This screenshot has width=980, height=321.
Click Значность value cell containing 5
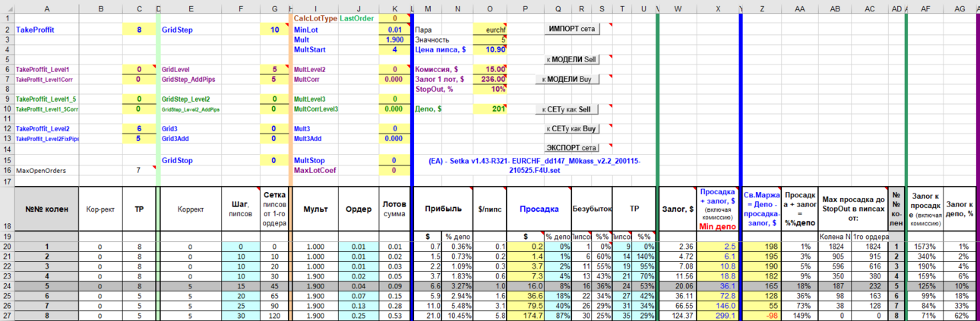(491, 39)
